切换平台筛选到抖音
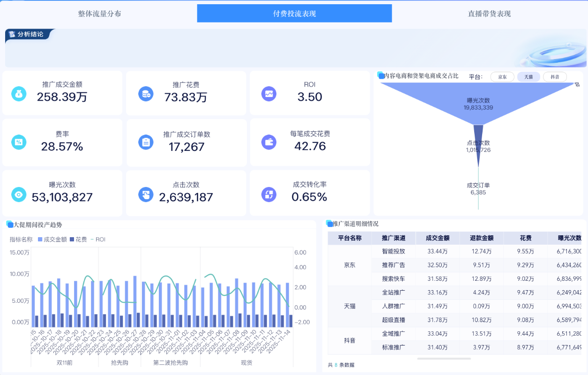 (554, 77)
